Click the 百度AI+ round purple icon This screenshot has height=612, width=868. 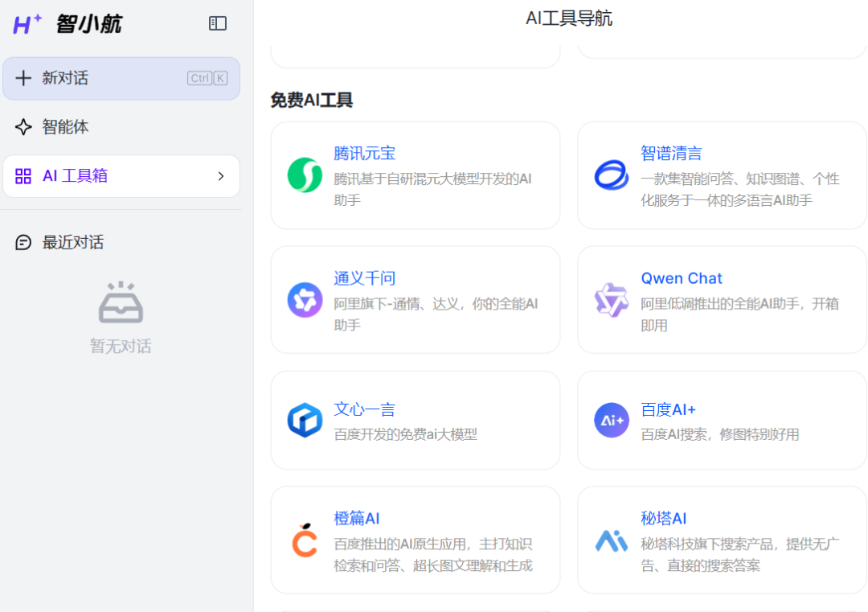(611, 420)
